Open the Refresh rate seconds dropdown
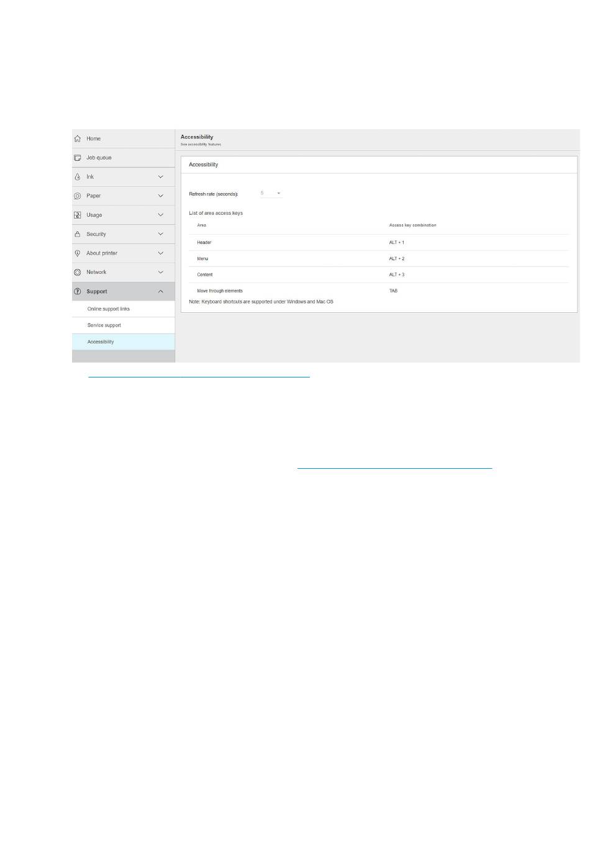590x868 pixels. point(271,193)
